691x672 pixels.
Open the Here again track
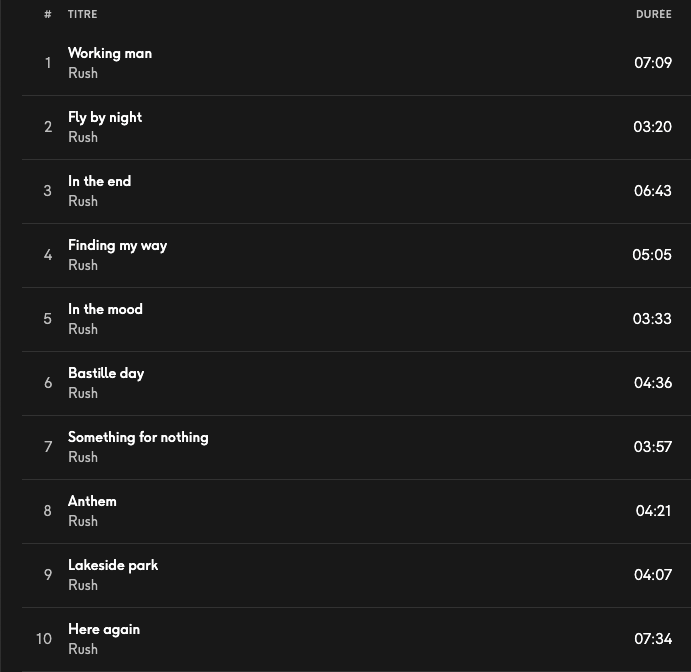pos(104,629)
